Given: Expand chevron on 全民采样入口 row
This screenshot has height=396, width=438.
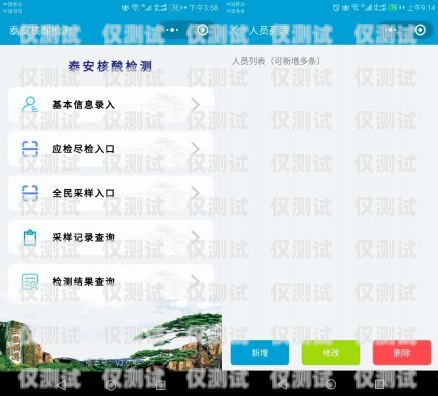Looking at the screenshot, I should click(x=196, y=193).
